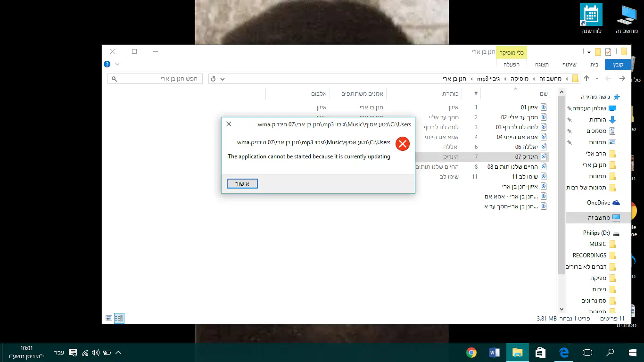Select OneDrive in the navigation pane
644x362 pixels.
(598, 203)
